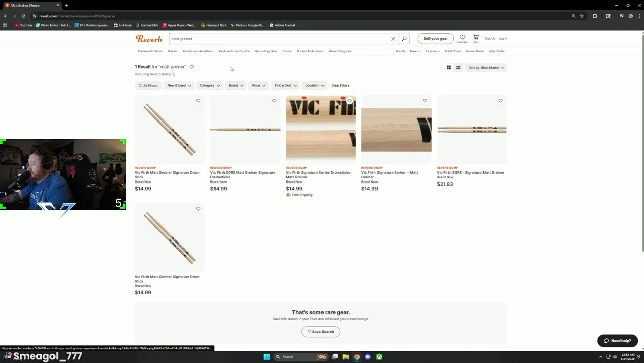Open File Explorer from the taskbar
This screenshot has width=644, height=363.
[x=346, y=357]
